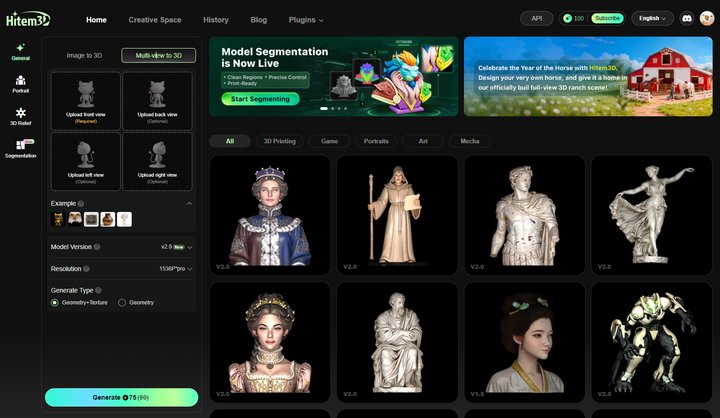Screen dimensions: 720x418
Task: Open Resolution 1536P pro dropdown
Action: [175, 269]
